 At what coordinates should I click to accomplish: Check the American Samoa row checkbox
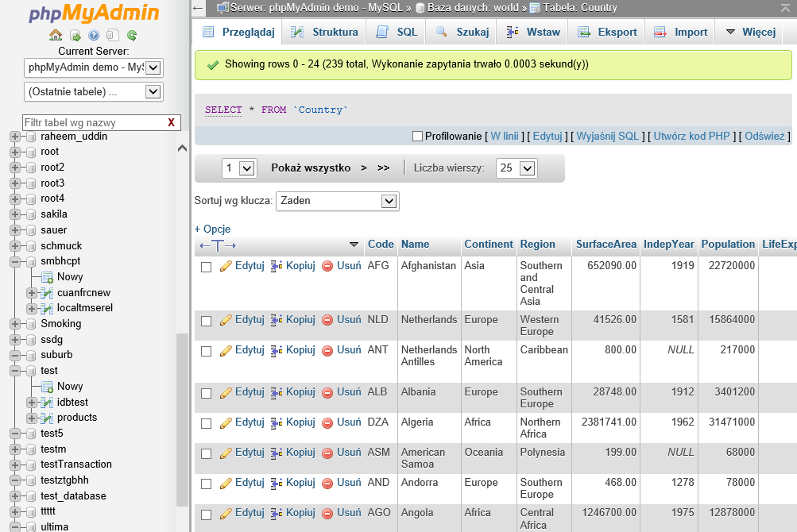pos(206,453)
